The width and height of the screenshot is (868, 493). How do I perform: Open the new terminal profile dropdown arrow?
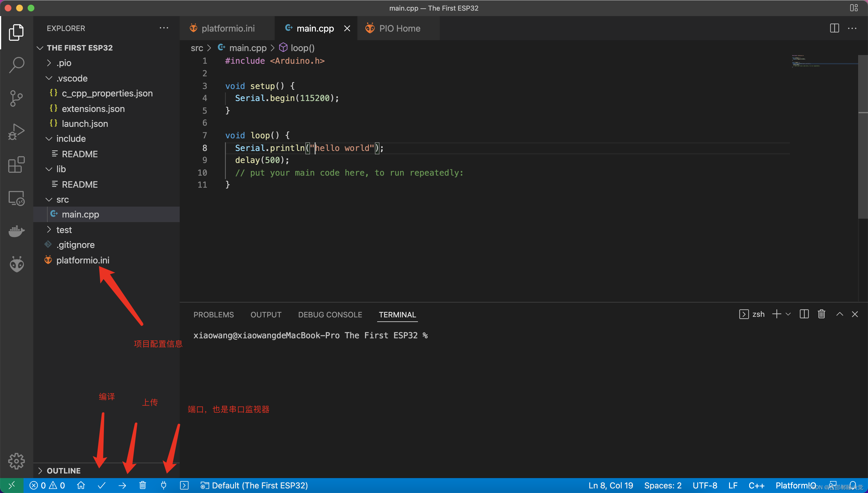tap(788, 314)
